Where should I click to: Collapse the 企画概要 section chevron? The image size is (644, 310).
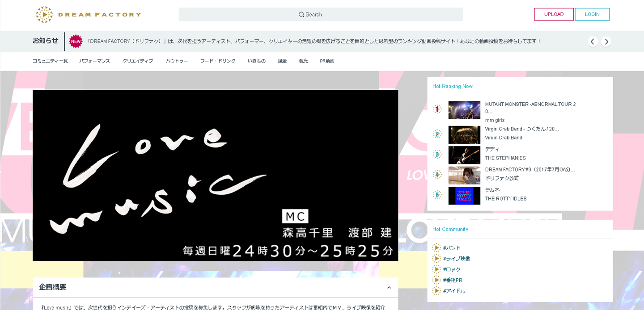pyautogui.click(x=389, y=287)
